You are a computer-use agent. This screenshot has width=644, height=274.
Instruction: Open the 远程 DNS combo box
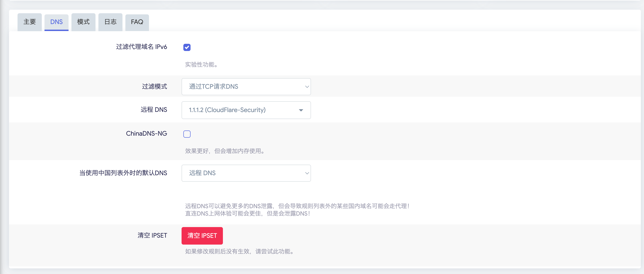[246, 110]
